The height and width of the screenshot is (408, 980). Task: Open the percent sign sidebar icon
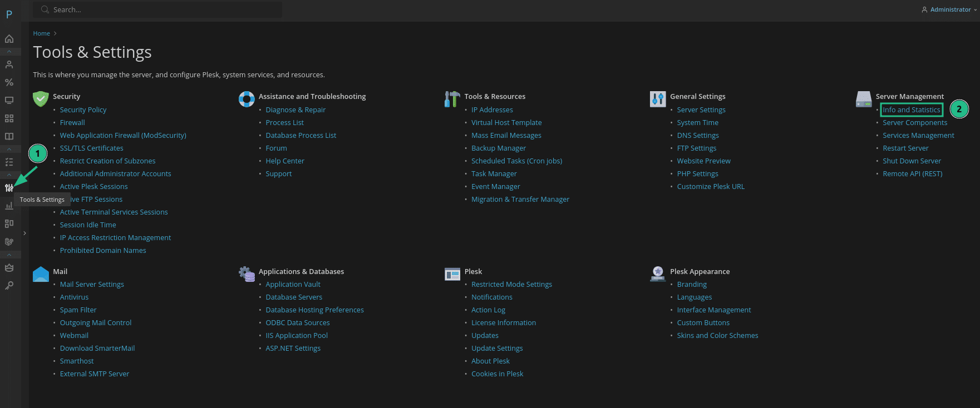pyautogui.click(x=9, y=82)
